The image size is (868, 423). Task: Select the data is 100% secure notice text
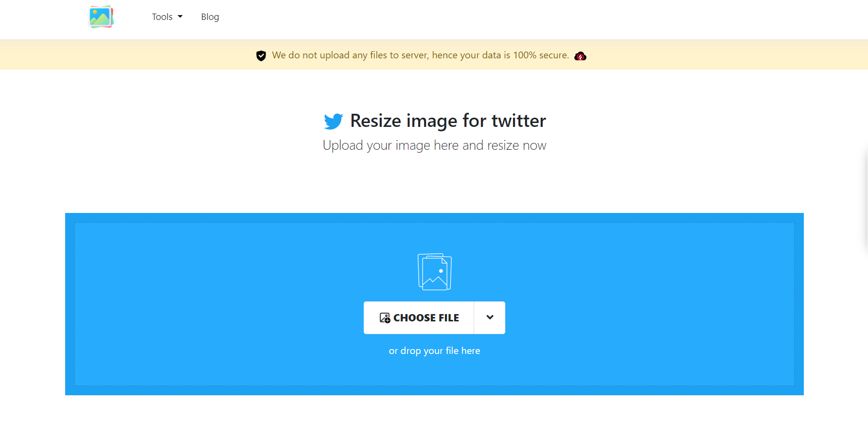pyautogui.click(x=421, y=55)
